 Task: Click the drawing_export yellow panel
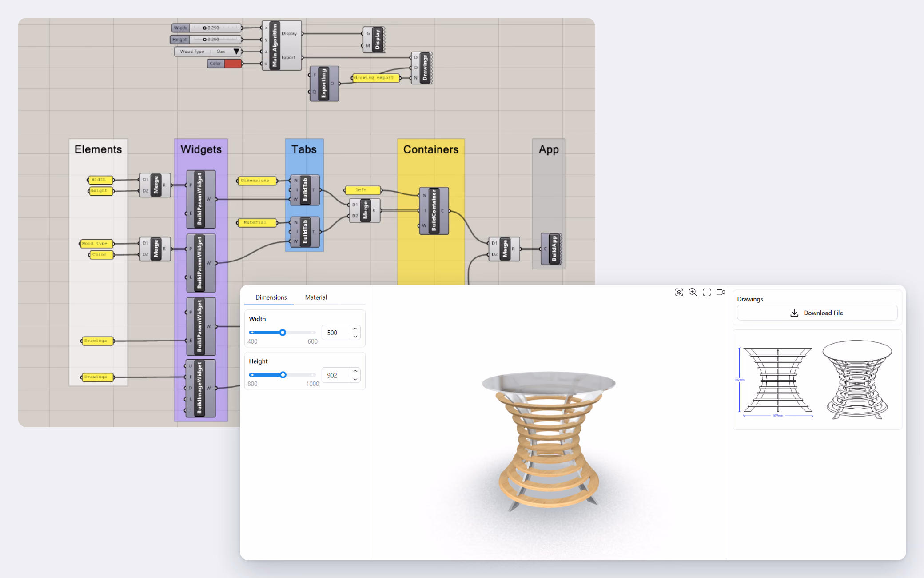pyautogui.click(x=375, y=78)
